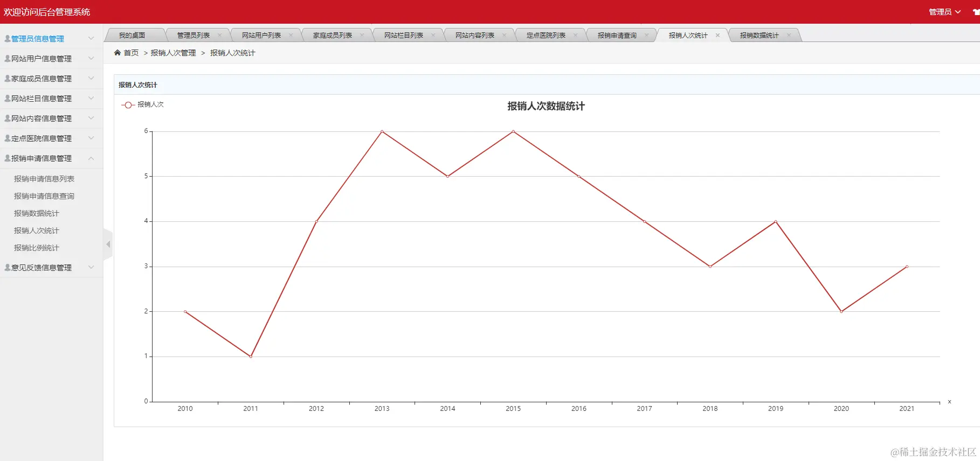This screenshot has height=461, width=980.
Task: Open the 管理员 account dropdown
Action: tap(944, 12)
